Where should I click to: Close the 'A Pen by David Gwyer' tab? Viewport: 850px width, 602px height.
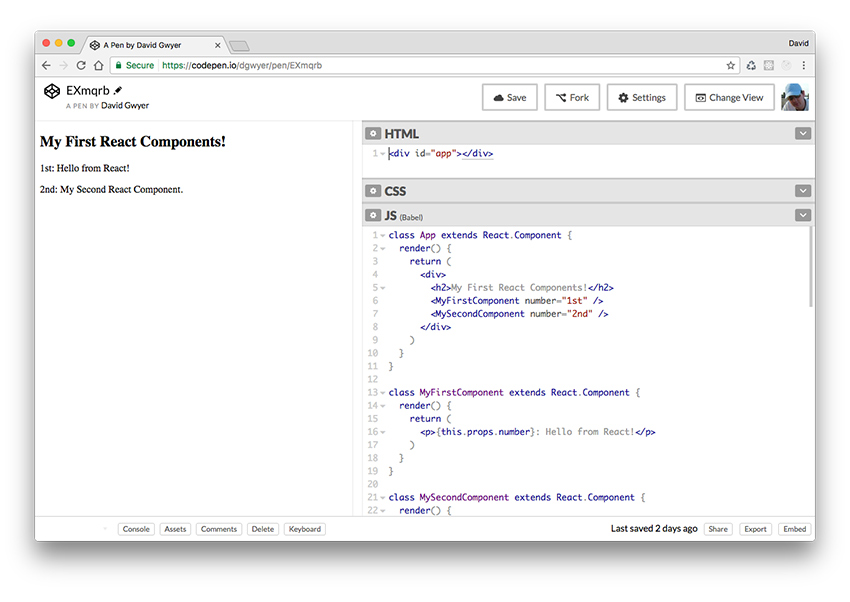pos(217,46)
